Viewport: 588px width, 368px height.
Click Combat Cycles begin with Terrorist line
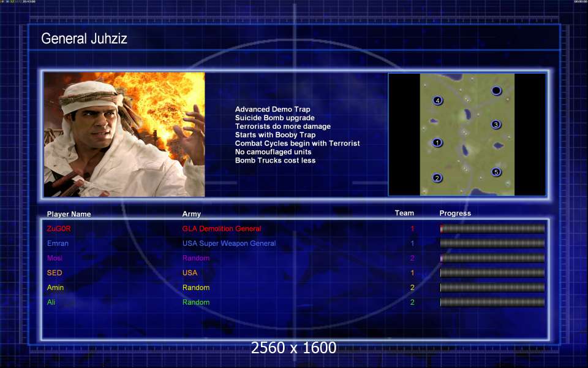tap(298, 144)
